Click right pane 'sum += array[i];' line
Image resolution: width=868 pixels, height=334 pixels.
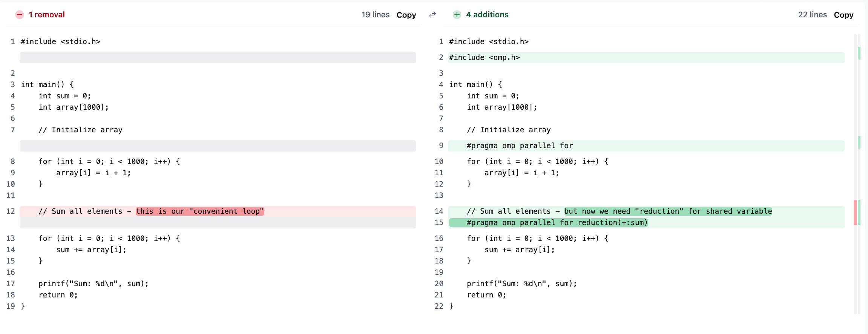click(x=520, y=250)
